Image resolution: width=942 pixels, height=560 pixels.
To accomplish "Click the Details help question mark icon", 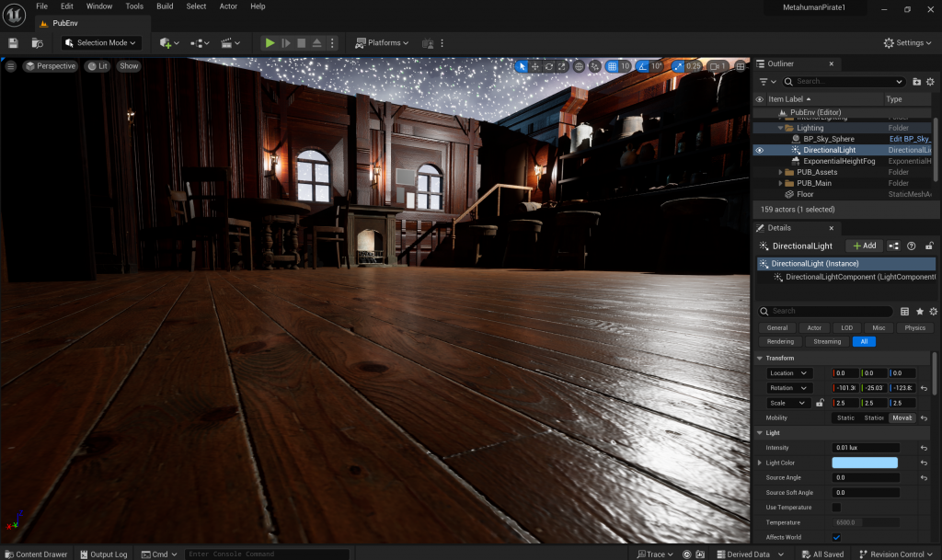I will click(912, 246).
